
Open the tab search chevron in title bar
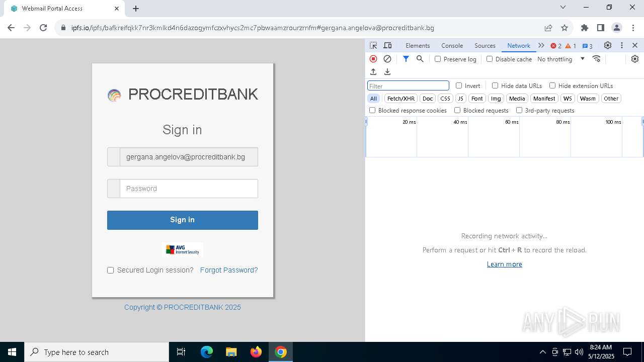click(x=563, y=8)
